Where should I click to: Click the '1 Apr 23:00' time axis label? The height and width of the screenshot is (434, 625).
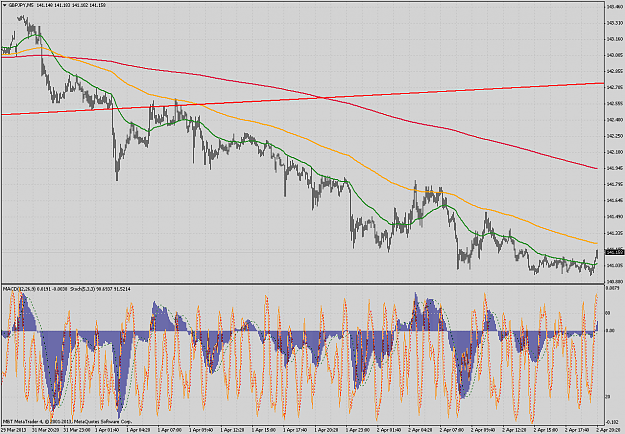pyautogui.click(x=358, y=430)
